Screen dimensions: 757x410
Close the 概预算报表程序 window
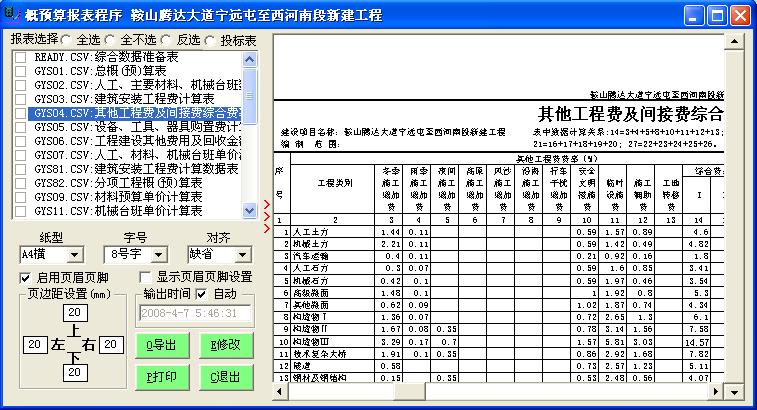click(x=740, y=15)
